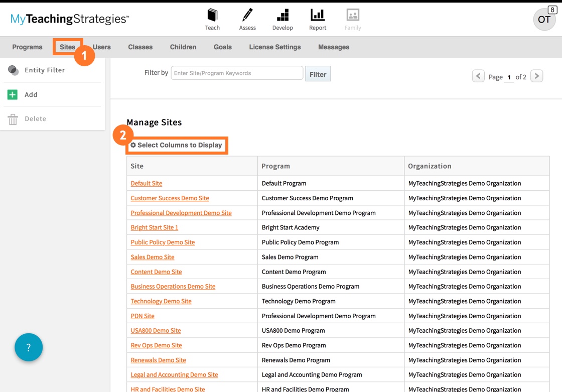Expand Select Columns to Display
Viewport: 562px width, 392px height.
[x=177, y=145]
